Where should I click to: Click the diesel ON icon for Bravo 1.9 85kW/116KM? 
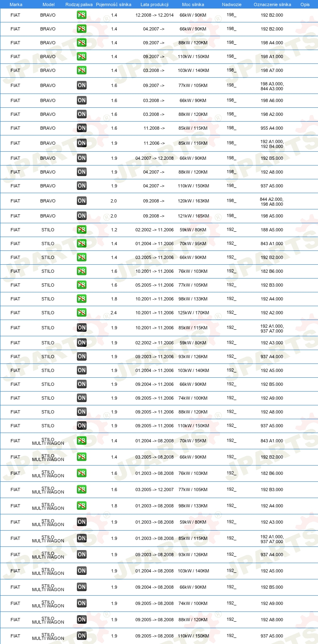pyautogui.click(x=82, y=143)
